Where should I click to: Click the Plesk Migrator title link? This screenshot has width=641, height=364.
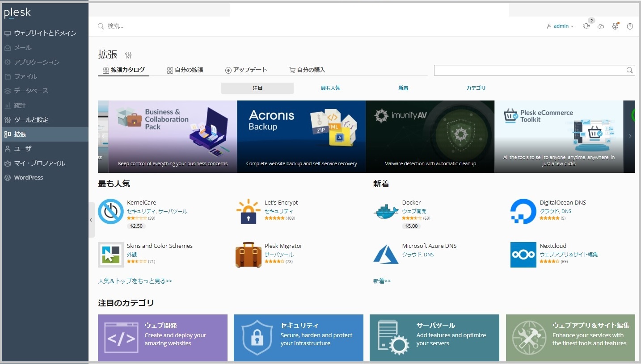[283, 246]
